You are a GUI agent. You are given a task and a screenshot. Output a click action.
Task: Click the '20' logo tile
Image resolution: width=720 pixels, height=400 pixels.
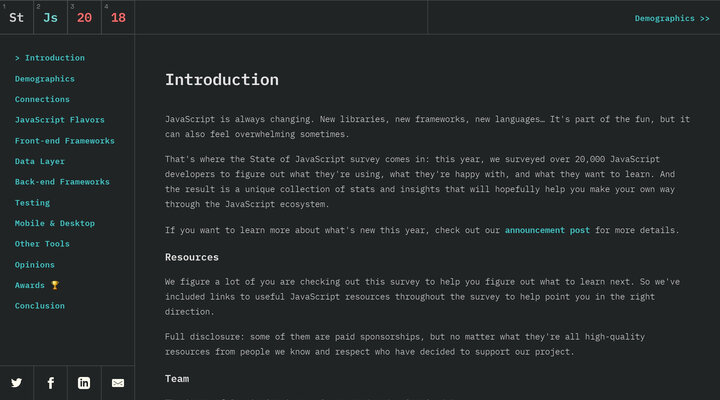pos(84,17)
